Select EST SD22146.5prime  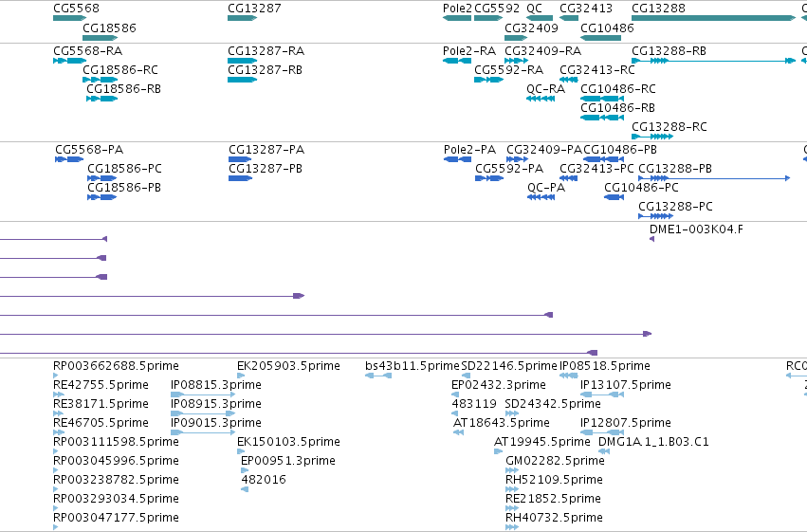[509, 366]
